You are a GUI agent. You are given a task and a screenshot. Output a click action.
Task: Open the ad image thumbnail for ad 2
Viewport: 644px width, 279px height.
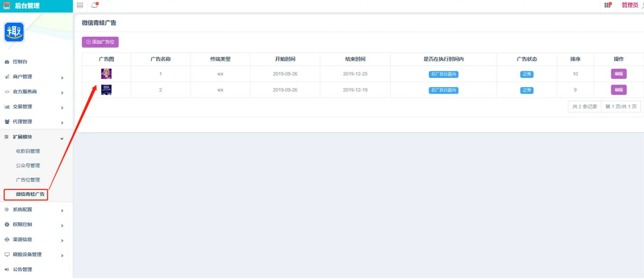coord(106,90)
